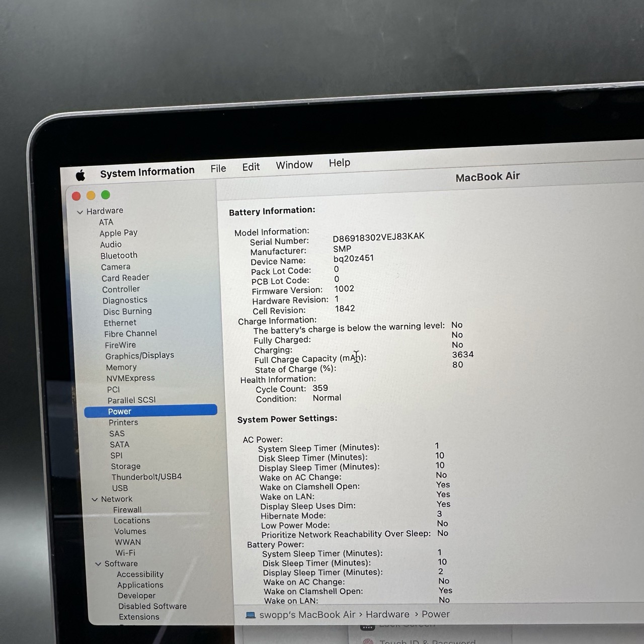Screen dimensions: 644x644
Task: Click the green zoom window button
Action: tap(106, 195)
